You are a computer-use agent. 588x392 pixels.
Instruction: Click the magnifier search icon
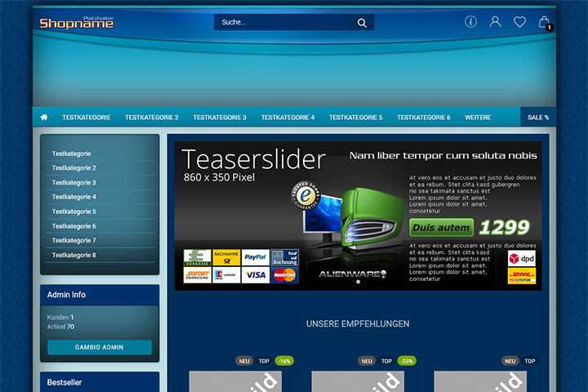[x=362, y=23]
